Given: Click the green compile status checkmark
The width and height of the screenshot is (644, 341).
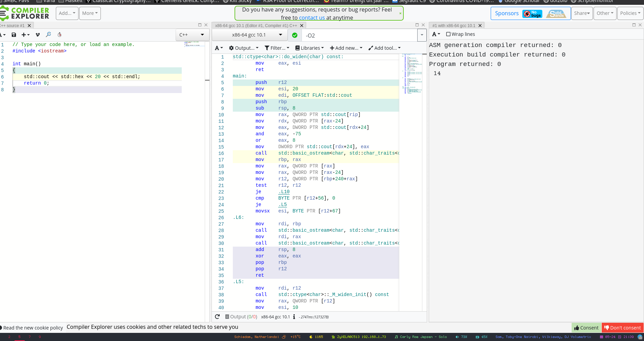Looking at the screenshot, I should pyautogui.click(x=295, y=35).
